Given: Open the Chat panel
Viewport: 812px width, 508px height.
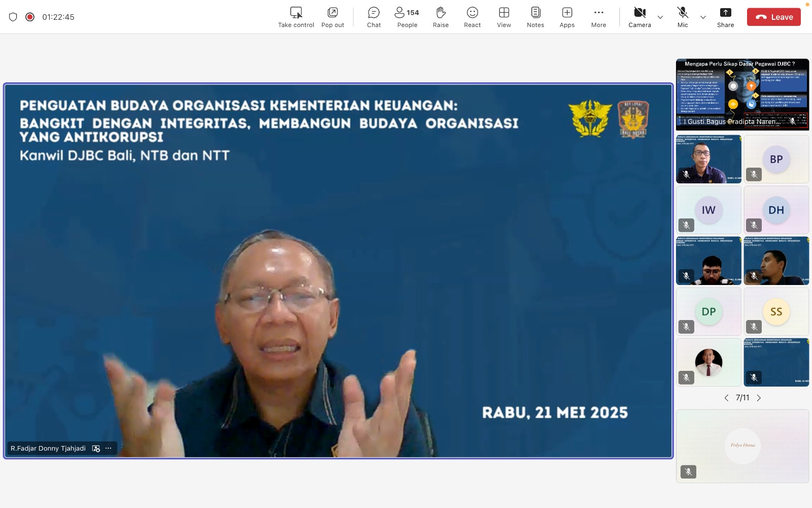Looking at the screenshot, I should coord(374,16).
